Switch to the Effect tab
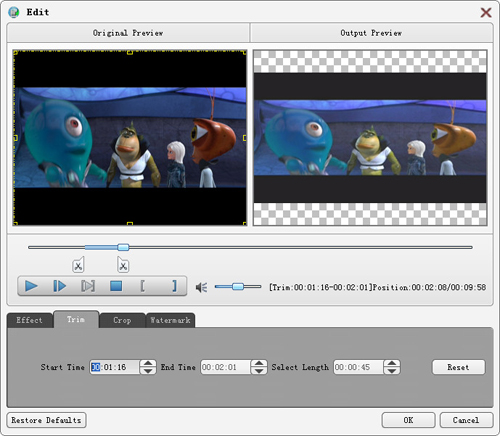500x436 pixels. pos(30,320)
